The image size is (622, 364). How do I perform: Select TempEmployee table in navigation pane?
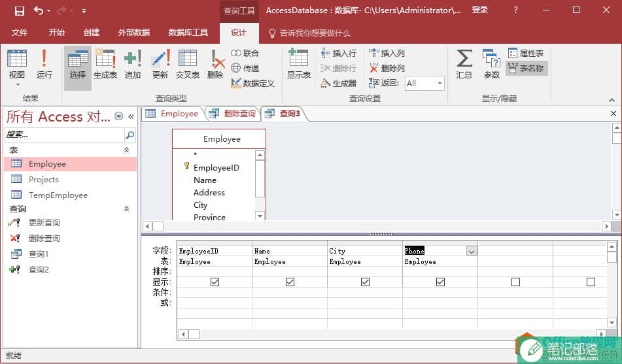pyautogui.click(x=70, y=195)
